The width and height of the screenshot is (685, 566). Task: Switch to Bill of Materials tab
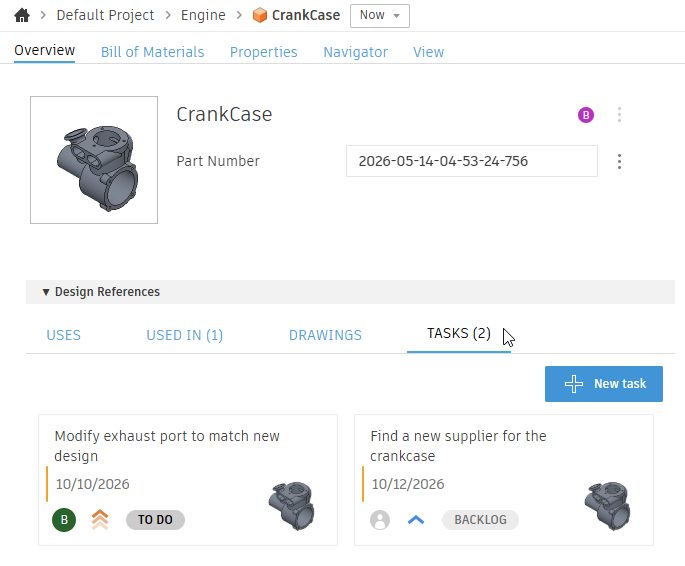pyautogui.click(x=152, y=52)
